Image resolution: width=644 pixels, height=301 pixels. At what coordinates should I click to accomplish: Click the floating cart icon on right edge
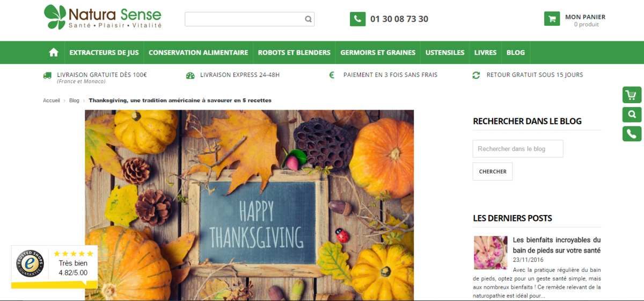tap(632, 95)
